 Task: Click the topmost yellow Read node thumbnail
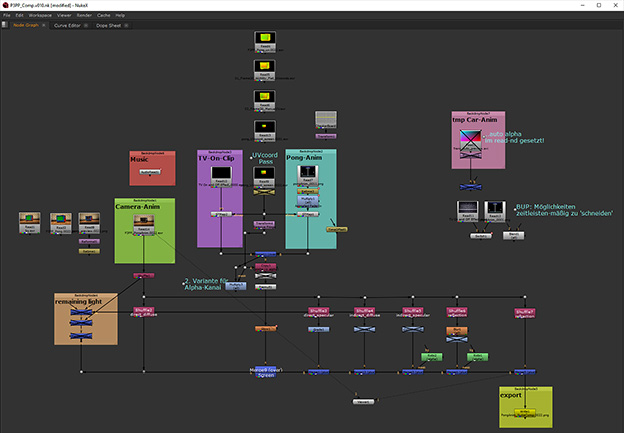pyautogui.click(x=264, y=39)
